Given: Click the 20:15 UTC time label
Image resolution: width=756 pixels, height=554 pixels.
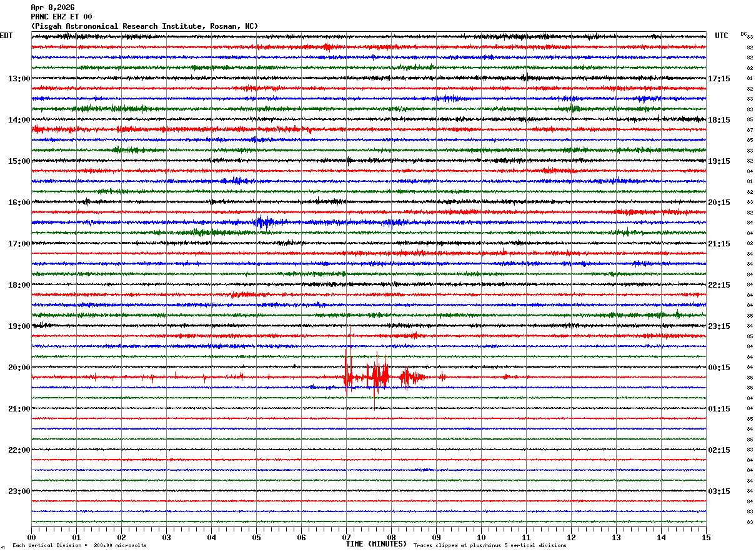Looking at the screenshot, I should click(719, 203).
